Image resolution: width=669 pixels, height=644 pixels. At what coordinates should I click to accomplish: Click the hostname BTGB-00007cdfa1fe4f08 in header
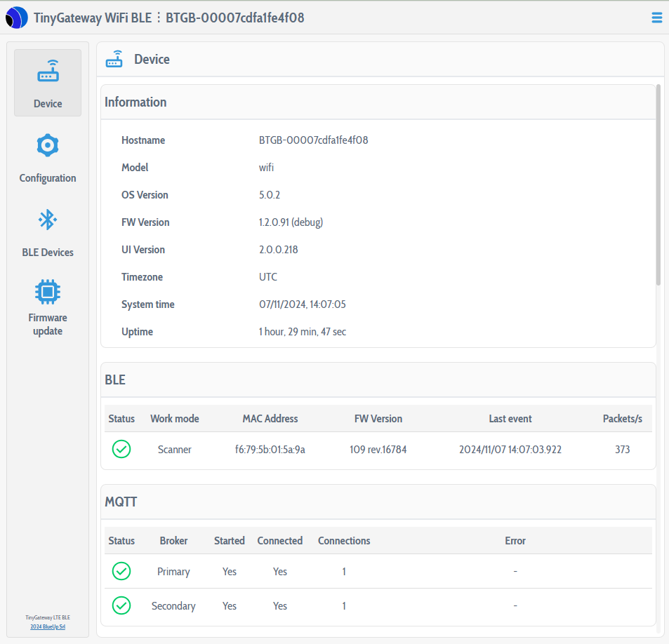point(234,18)
